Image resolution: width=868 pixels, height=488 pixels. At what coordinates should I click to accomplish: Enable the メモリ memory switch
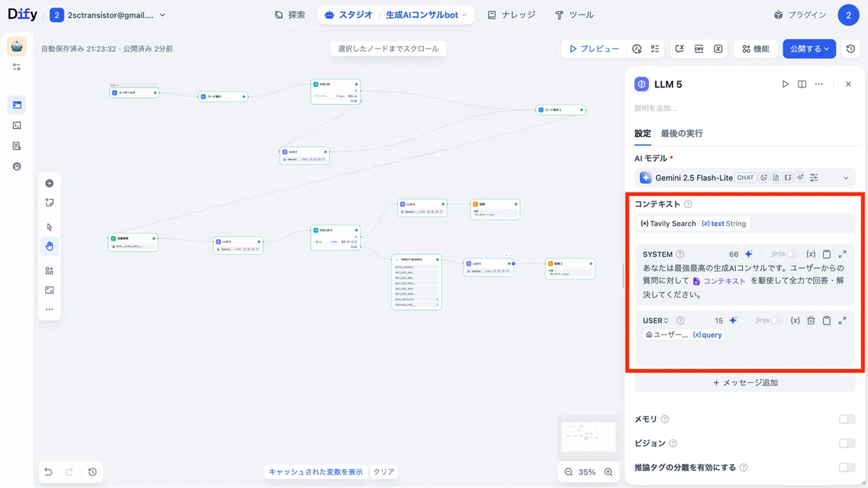[846, 419]
